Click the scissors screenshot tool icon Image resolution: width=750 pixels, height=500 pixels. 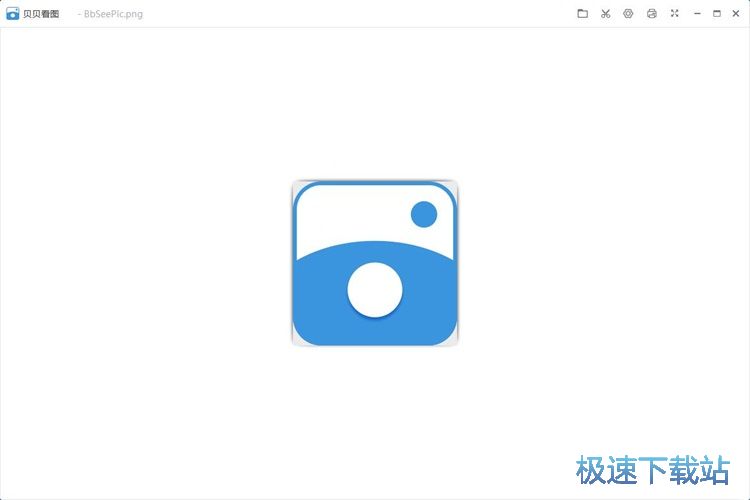[x=606, y=13]
